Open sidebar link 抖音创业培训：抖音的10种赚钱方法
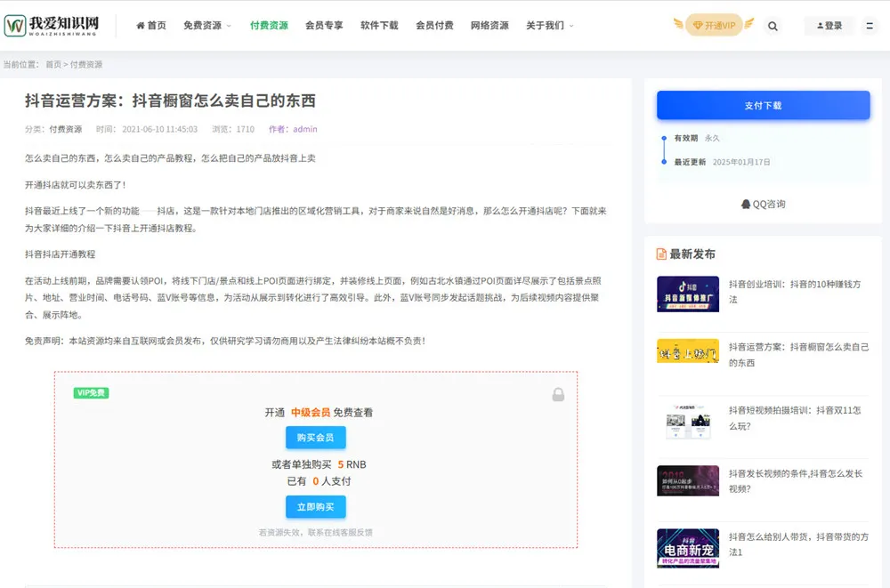The height and width of the screenshot is (588, 890). pyautogui.click(x=795, y=292)
